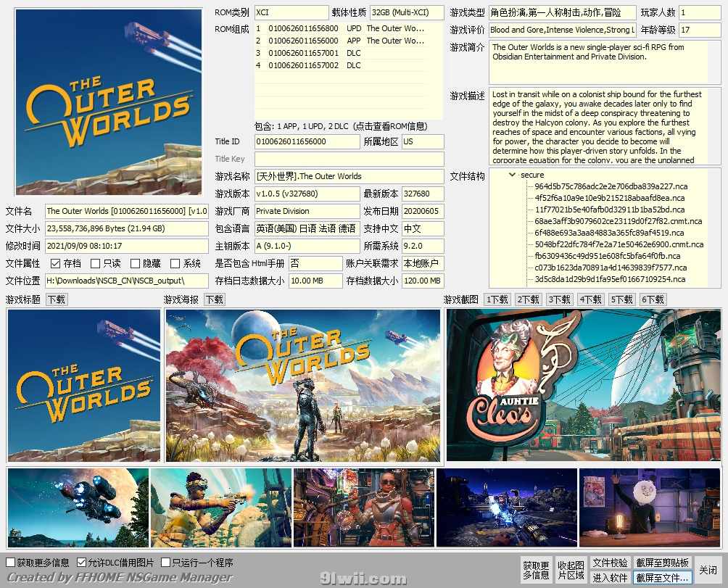Click the 存档数据大小 field 120.00 MB
The width and height of the screenshot is (728, 588).
tap(423, 281)
